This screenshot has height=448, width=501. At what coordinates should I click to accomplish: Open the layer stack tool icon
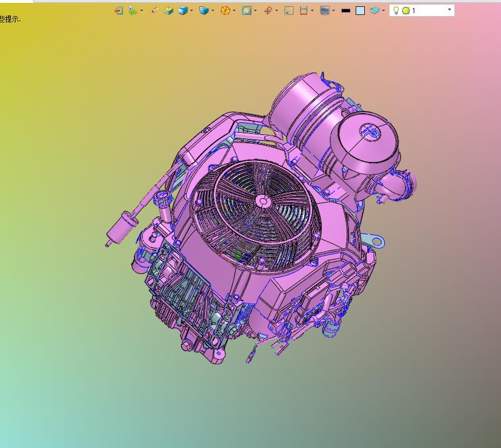point(133,10)
